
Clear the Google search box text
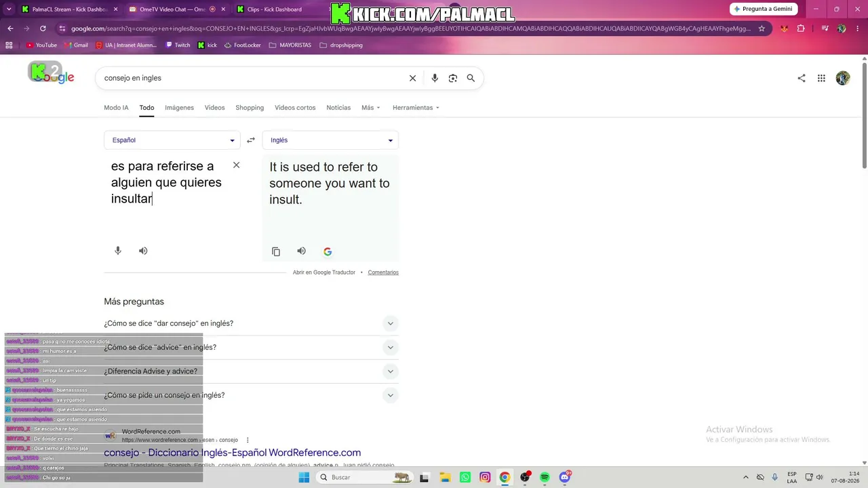412,78
